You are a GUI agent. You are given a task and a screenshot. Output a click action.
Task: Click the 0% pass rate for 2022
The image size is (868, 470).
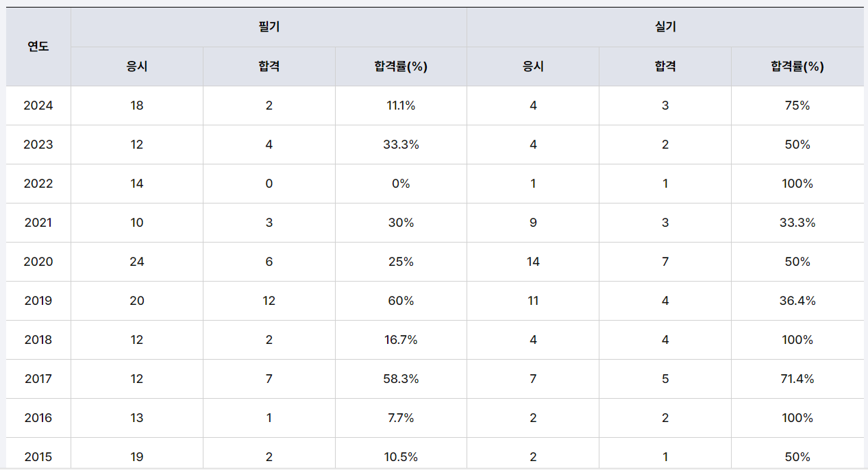coord(401,184)
